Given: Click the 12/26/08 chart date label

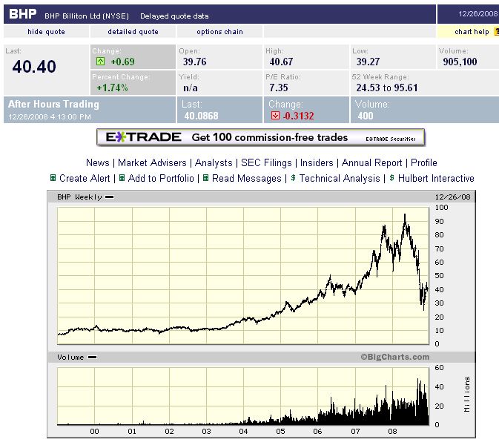Looking at the screenshot, I should pyautogui.click(x=452, y=197).
